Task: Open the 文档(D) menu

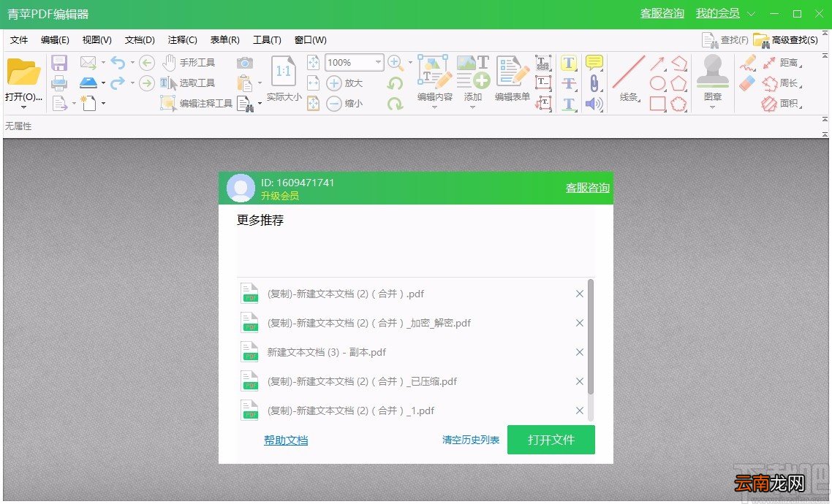Action: click(140, 39)
